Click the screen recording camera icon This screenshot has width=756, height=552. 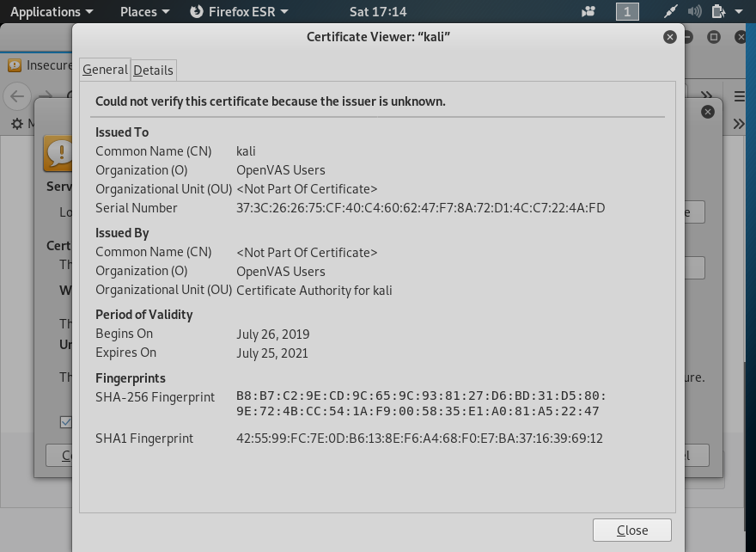[x=588, y=11]
